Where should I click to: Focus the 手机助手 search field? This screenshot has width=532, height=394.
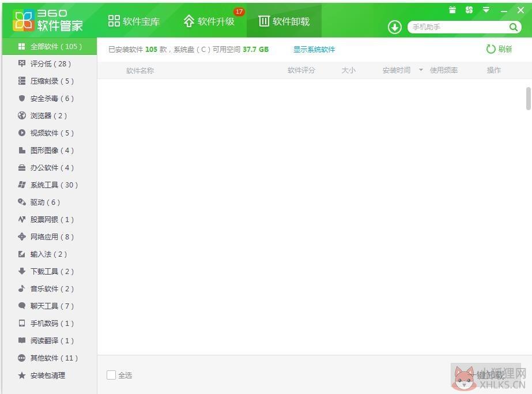[x=459, y=27]
